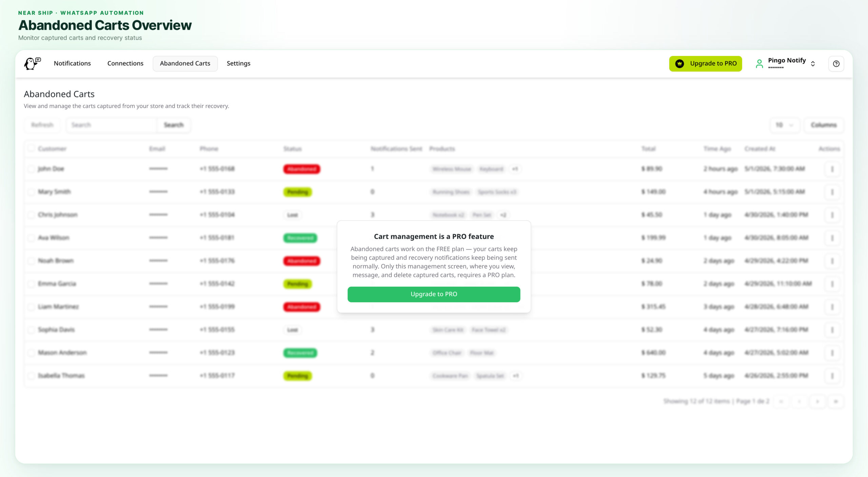868x477 pixels.
Task: Go to the Settings tab
Action: (238, 63)
